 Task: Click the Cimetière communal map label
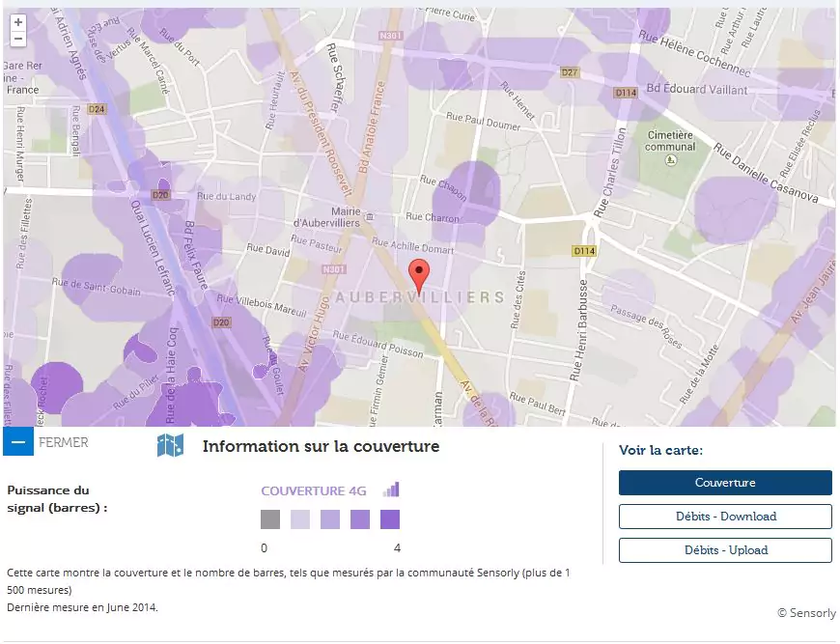coord(670,141)
